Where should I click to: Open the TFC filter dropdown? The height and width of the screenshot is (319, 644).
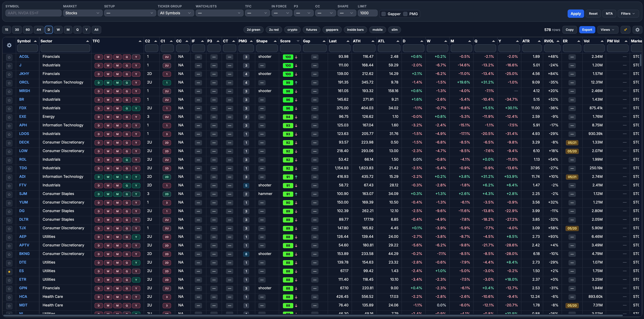[257, 13]
